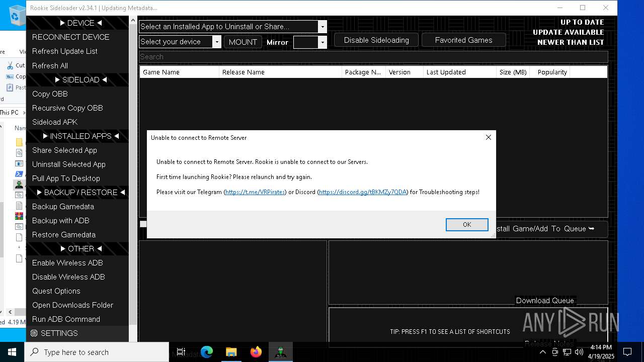
Task: Select Backup with ADB
Action: click(60, 220)
